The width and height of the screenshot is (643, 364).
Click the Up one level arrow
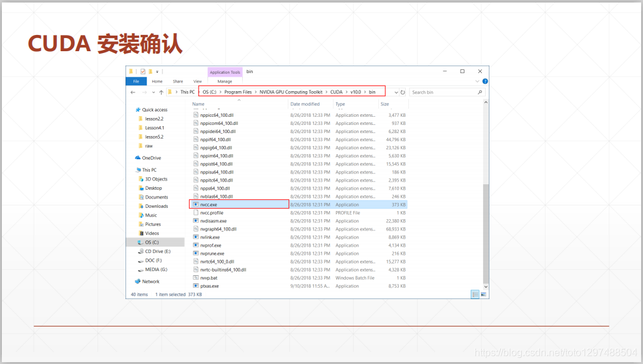pyautogui.click(x=161, y=92)
